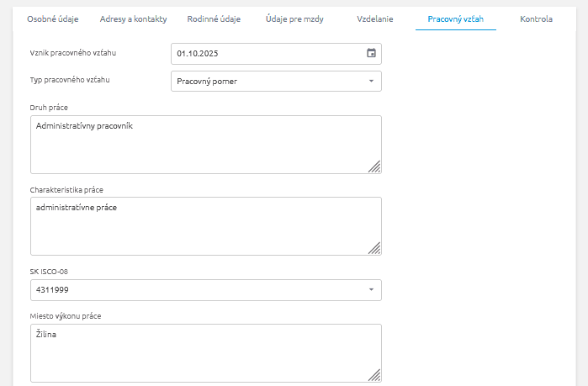This screenshot has height=386, width=588.
Task: Click the Charakteristika práce textarea resize handle
Action: [374, 248]
